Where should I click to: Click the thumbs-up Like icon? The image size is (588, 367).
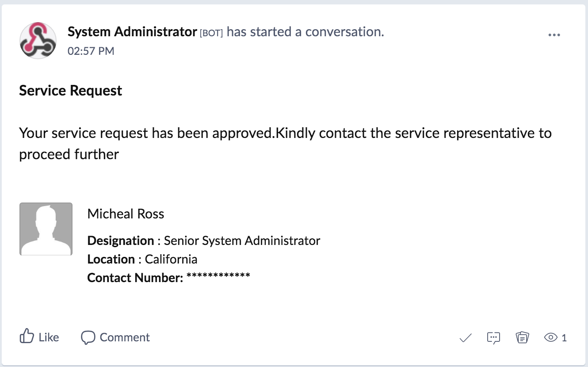[x=27, y=337]
